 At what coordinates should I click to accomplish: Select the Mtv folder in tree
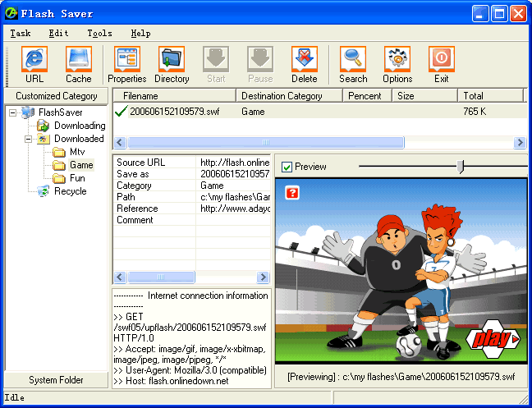77,152
